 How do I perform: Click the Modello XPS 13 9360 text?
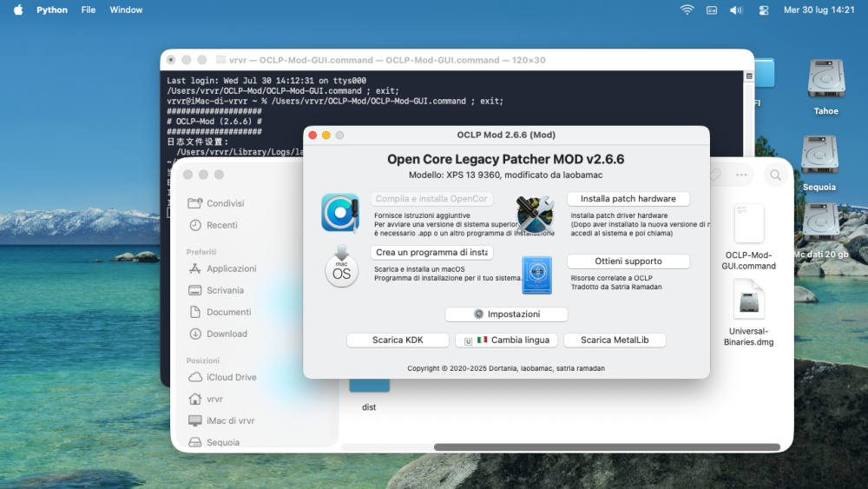click(505, 175)
